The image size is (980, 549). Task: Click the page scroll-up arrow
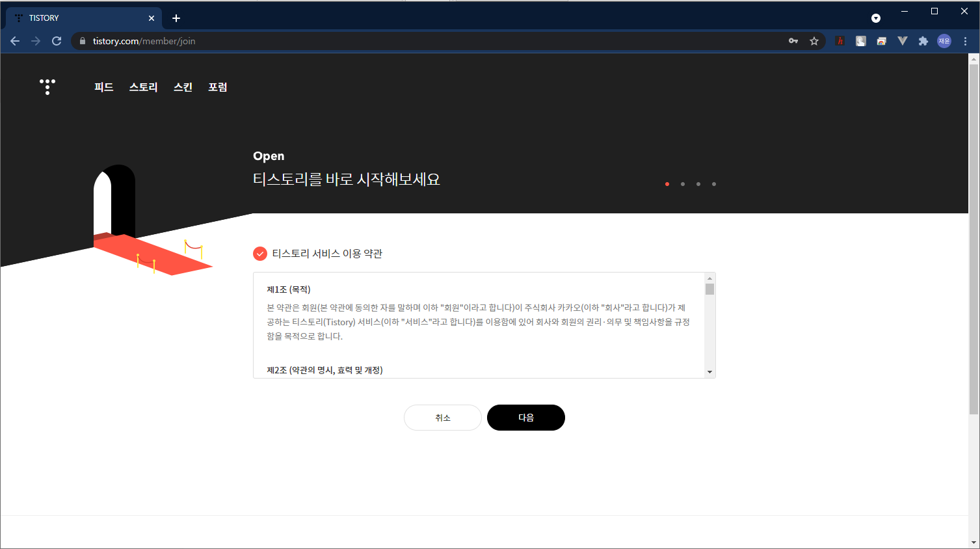tap(973, 59)
